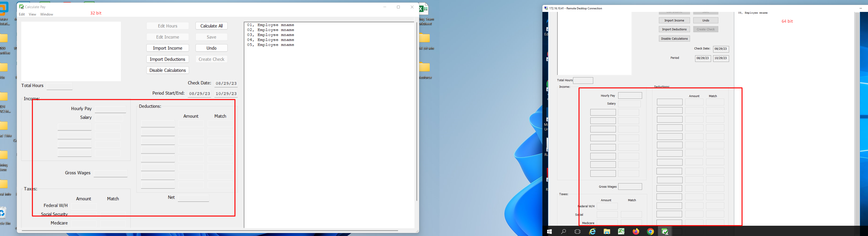This screenshot has height=236, width=868.
Task: Click the search magnifier on remote taskbar
Action: coord(563,232)
